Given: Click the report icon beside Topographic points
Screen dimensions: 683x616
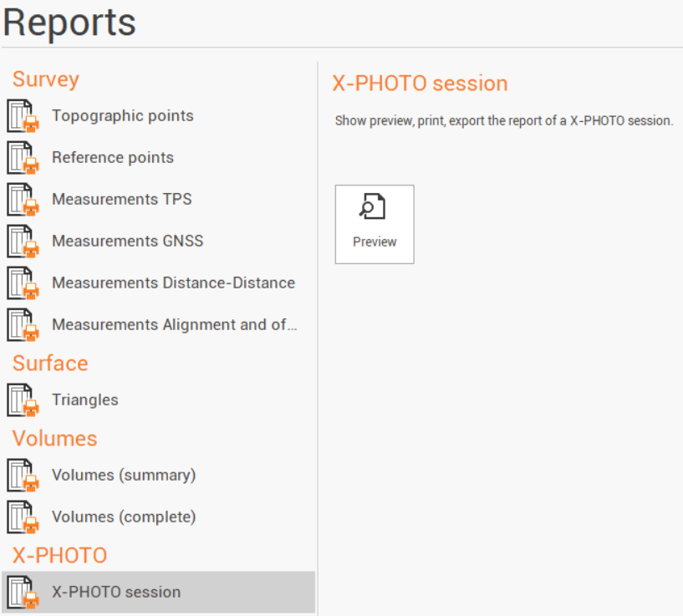Looking at the screenshot, I should 23,116.
